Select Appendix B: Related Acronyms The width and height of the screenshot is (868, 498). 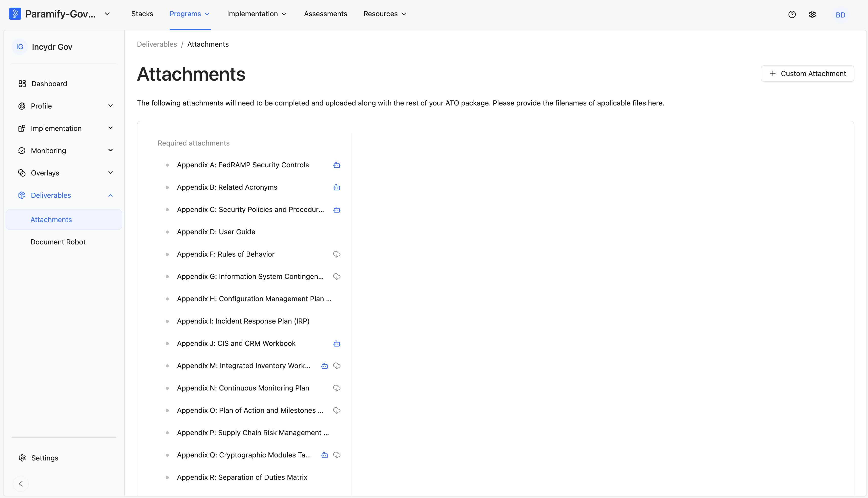227,187
